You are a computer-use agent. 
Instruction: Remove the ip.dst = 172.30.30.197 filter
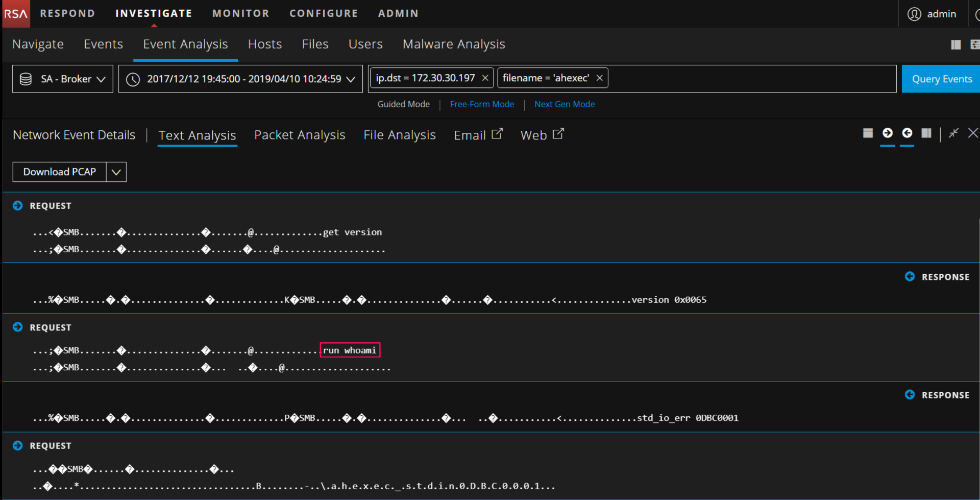coord(485,78)
